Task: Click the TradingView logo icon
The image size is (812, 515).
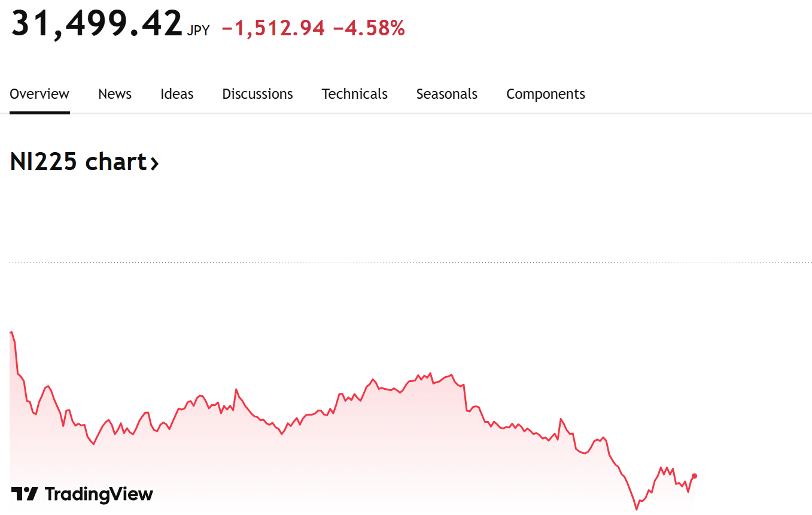Action: click(x=25, y=494)
